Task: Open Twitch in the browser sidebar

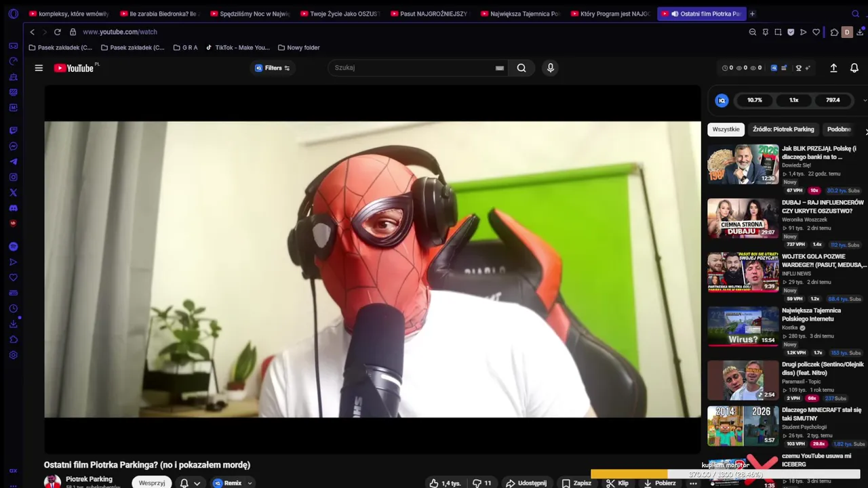Action: 14,130
